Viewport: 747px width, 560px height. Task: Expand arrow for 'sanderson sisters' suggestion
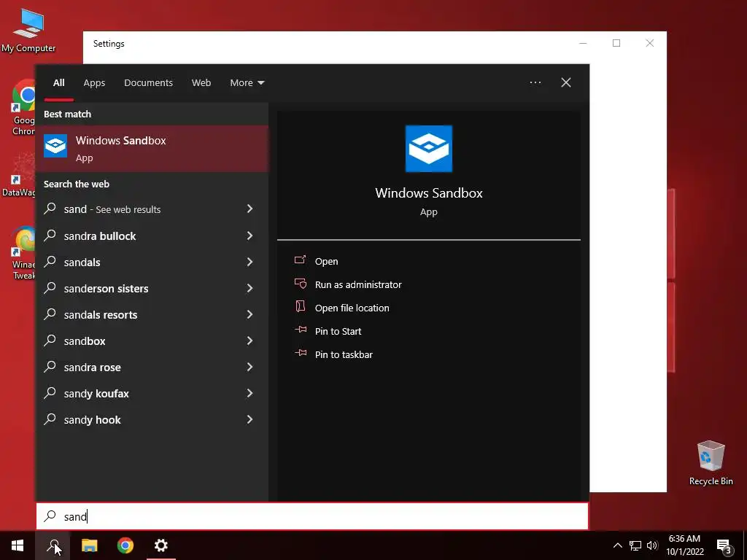249,288
